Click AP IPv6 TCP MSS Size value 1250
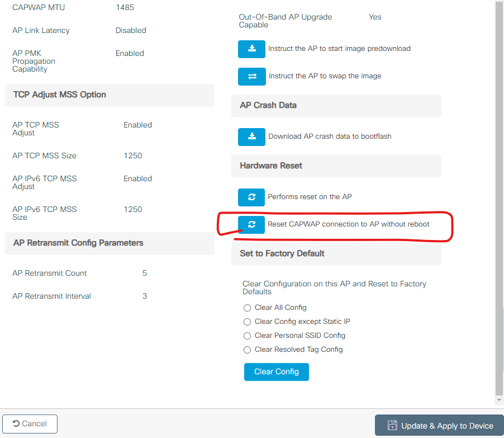 pyautogui.click(x=133, y=210)
